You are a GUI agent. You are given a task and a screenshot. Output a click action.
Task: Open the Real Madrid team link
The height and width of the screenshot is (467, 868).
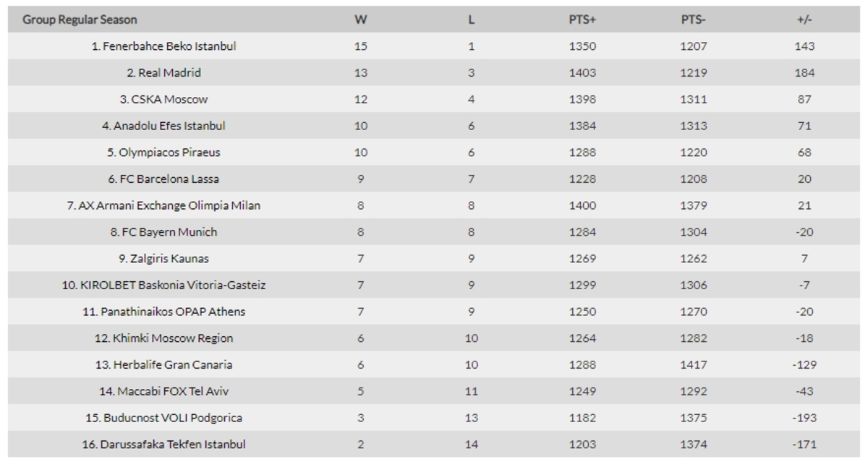[x=164, y=73]
